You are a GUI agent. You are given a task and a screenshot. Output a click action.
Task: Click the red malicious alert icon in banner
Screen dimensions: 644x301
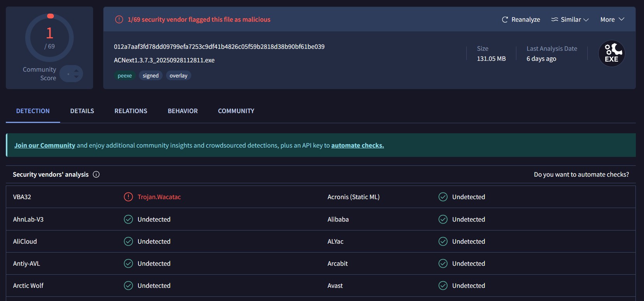point(119,19)
